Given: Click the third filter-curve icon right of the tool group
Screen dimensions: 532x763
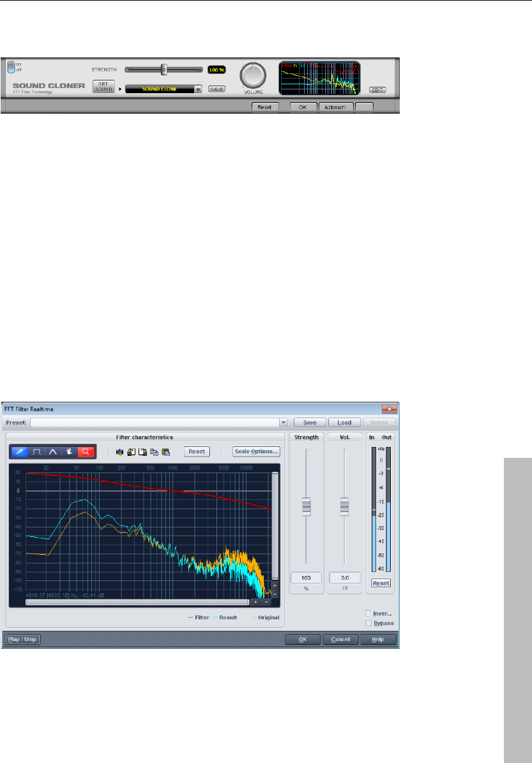Looking at the screenshot, I should point(142,452).
